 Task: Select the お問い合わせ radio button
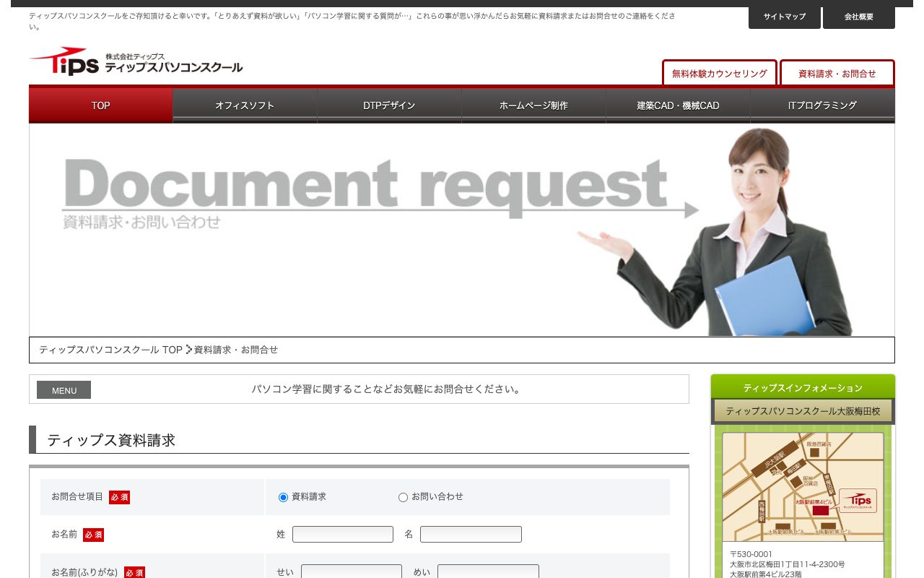pyautogui.click(x=403, y=497)
